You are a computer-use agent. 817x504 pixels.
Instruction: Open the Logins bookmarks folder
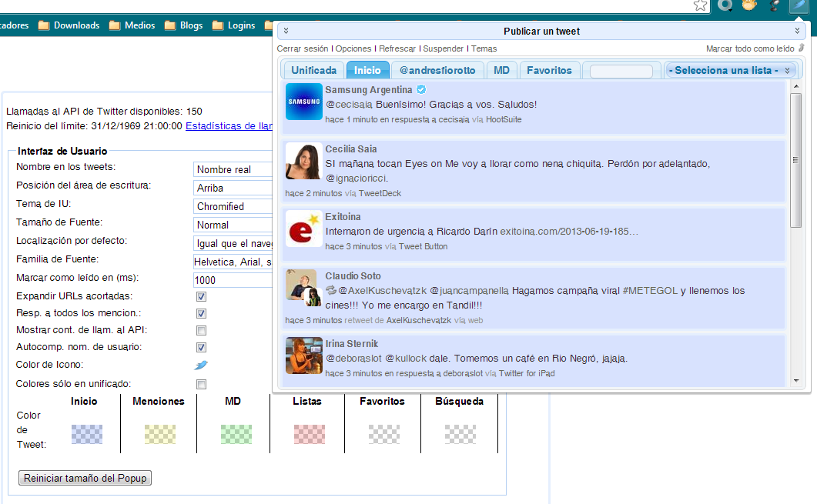pos(233,25)
